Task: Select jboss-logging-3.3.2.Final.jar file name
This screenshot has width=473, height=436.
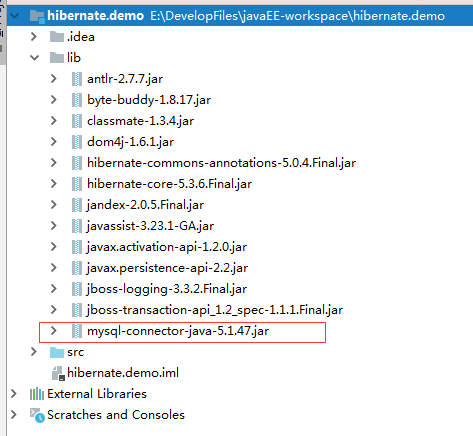Action: 167,289
